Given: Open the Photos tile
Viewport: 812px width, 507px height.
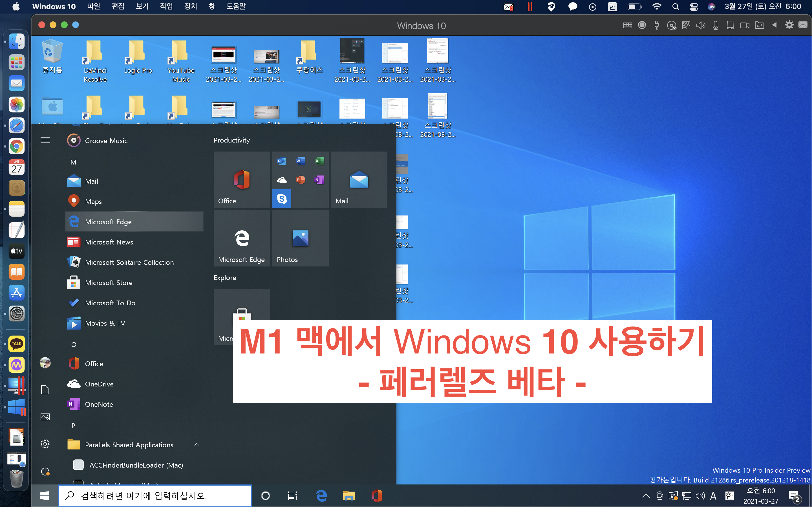Looking at the screenshot, I should 300,239.
